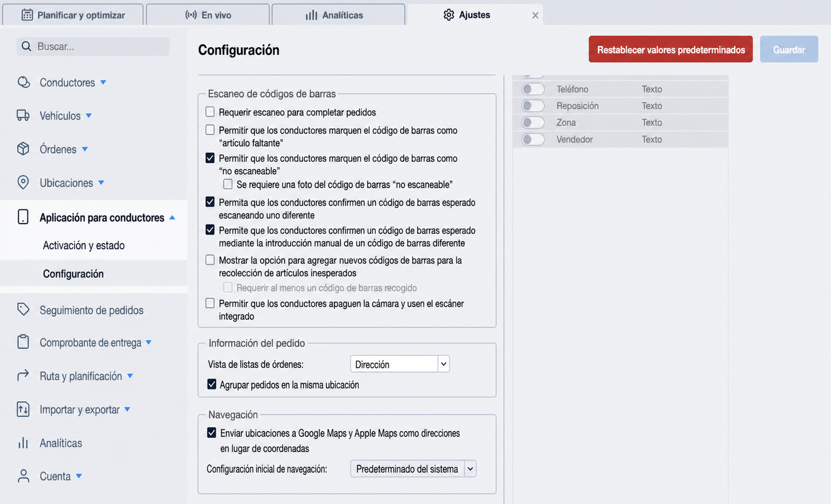Click the Conductores sidebar icon
831x504 pixels.
tap(23, 82)
